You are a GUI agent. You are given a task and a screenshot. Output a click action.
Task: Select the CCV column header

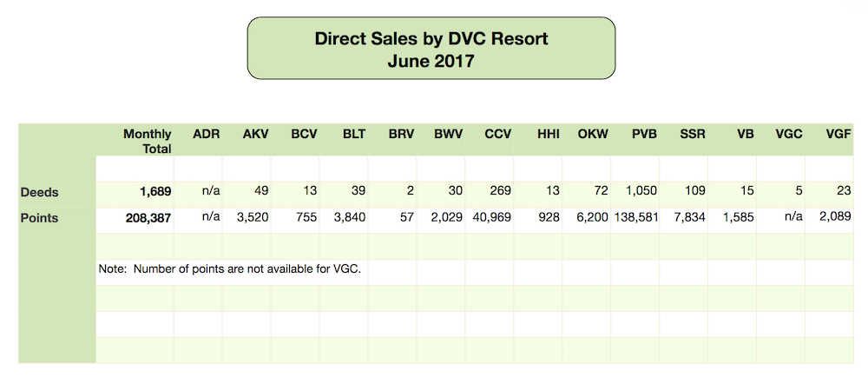click(497, 134)
